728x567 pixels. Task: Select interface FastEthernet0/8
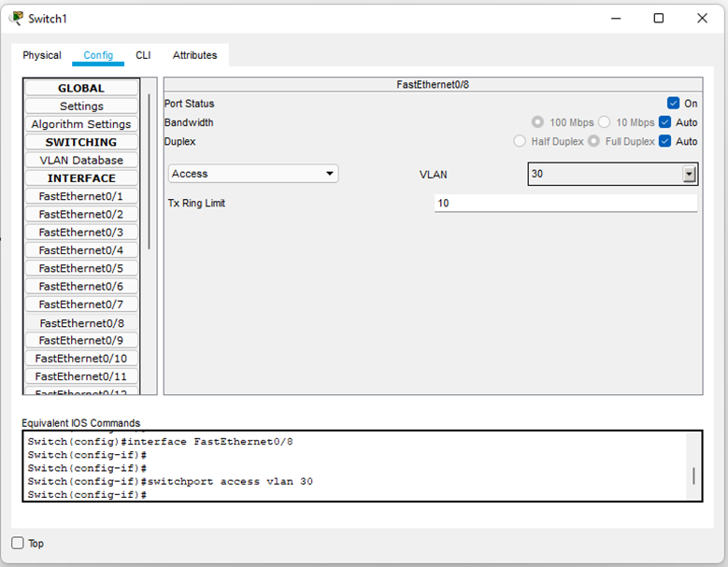[81, 322]
